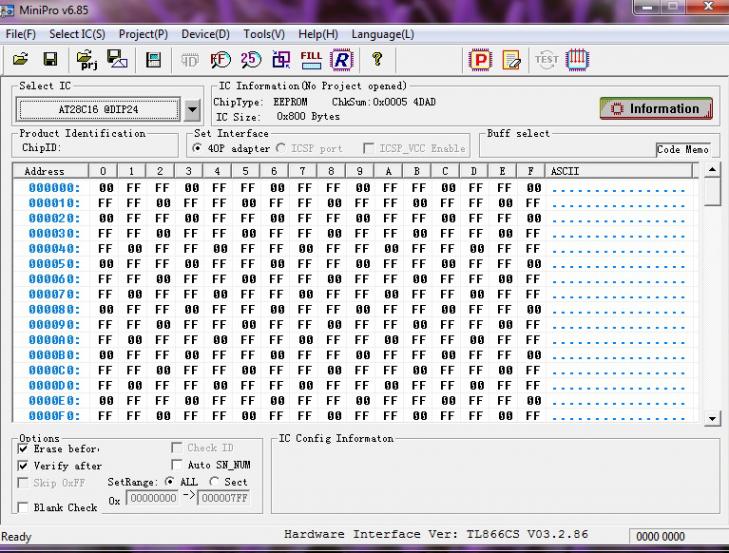This screenshot has height=553, width=729.
Task: Click the FF blank check toolbar icon
Action: [219, 60]
